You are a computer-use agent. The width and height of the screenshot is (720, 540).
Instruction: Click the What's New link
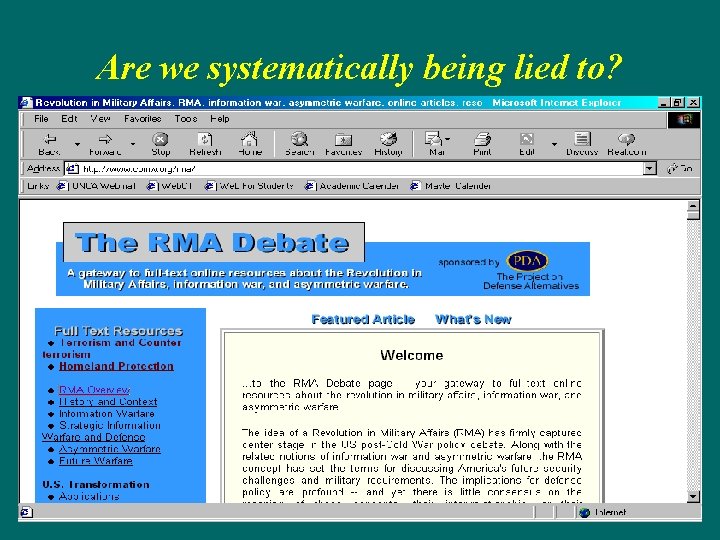473,319
